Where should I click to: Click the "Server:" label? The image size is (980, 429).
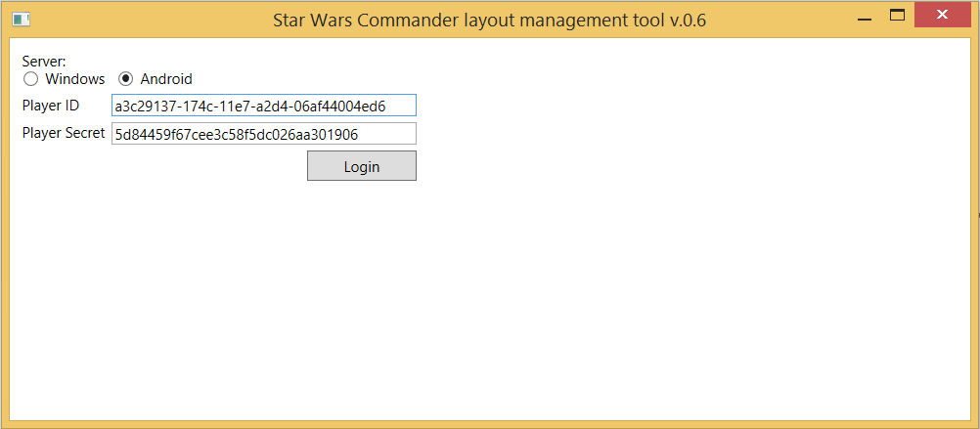click(x=44, y=61)
